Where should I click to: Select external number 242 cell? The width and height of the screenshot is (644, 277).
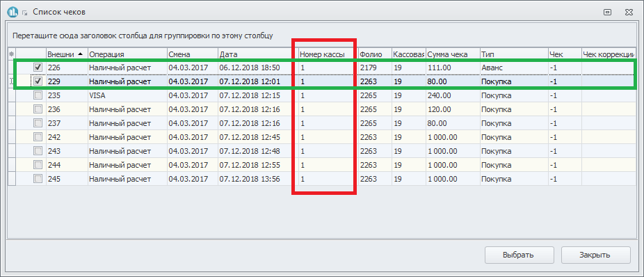pos(67,137)
